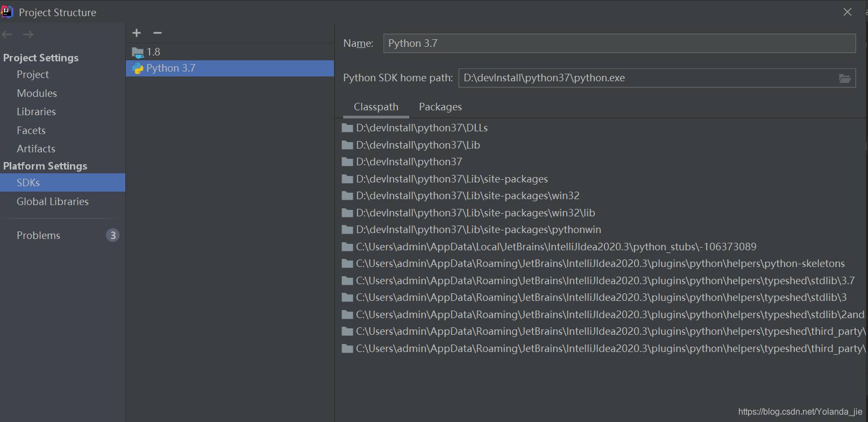Select D:\devInstall\python37\Lib classpath entry

click(418, 145)
